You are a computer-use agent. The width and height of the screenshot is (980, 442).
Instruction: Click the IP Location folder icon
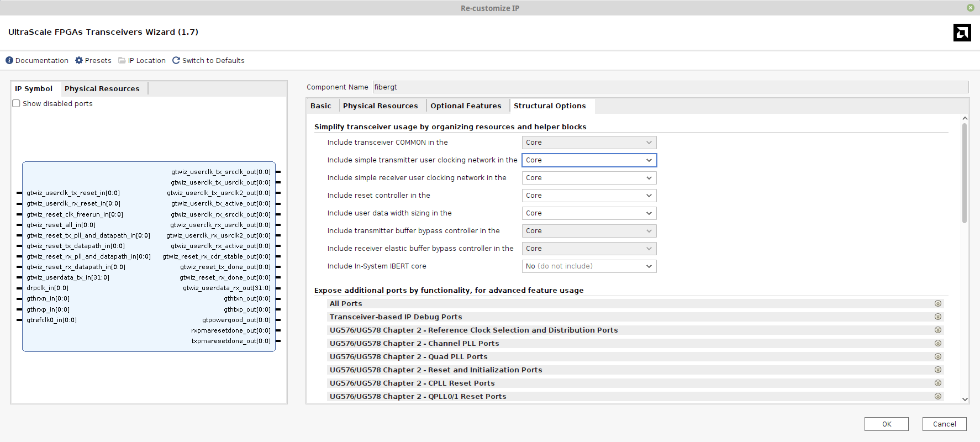(122, 60)
